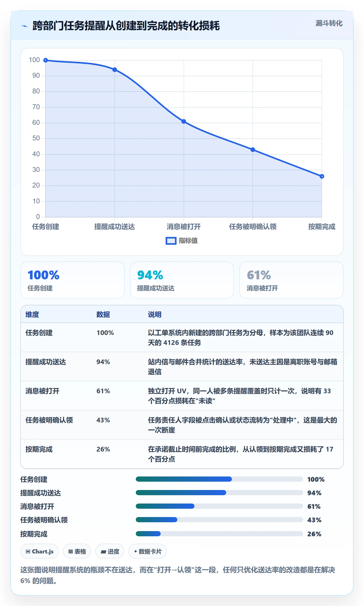Click the summary sentence about 打开→认领
Screen dimensions: 364x606
[x=178, y=575]
